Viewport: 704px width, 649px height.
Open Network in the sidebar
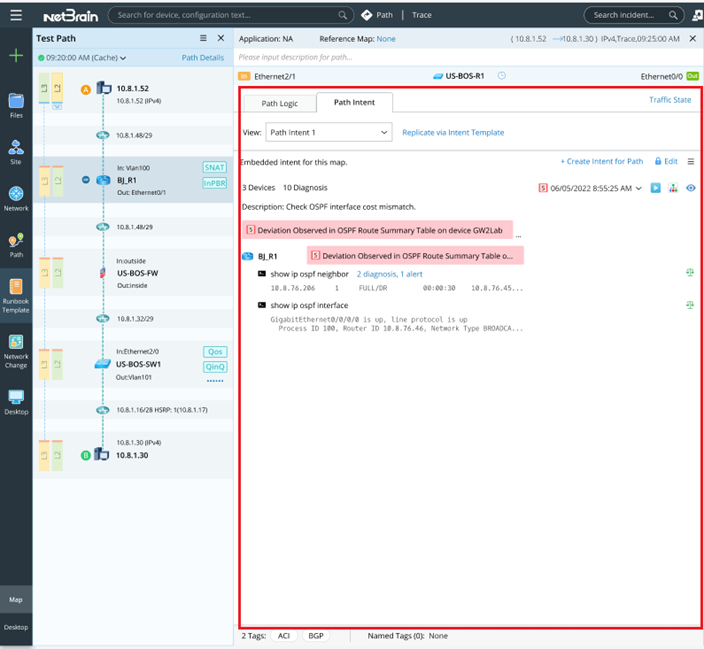[x=16, y=199]
